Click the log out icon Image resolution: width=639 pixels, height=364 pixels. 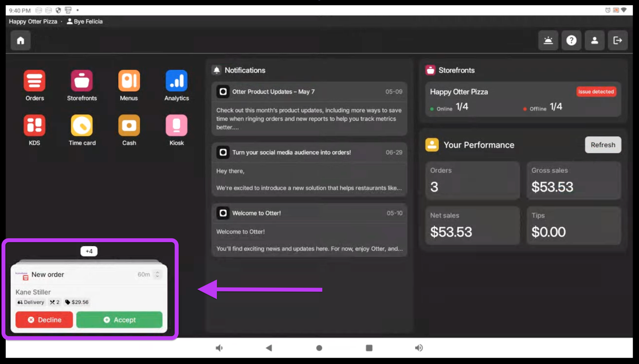coord(618,40)
